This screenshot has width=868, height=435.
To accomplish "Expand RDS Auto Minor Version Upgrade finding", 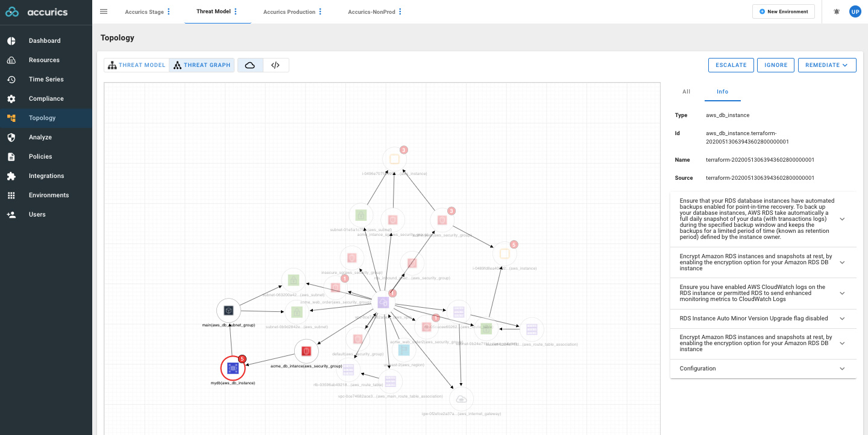I will [x=763, y=318].
